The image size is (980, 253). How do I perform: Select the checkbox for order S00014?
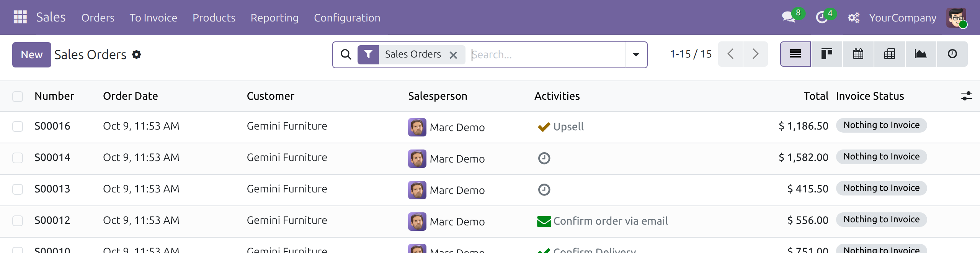tap(18, 158)
